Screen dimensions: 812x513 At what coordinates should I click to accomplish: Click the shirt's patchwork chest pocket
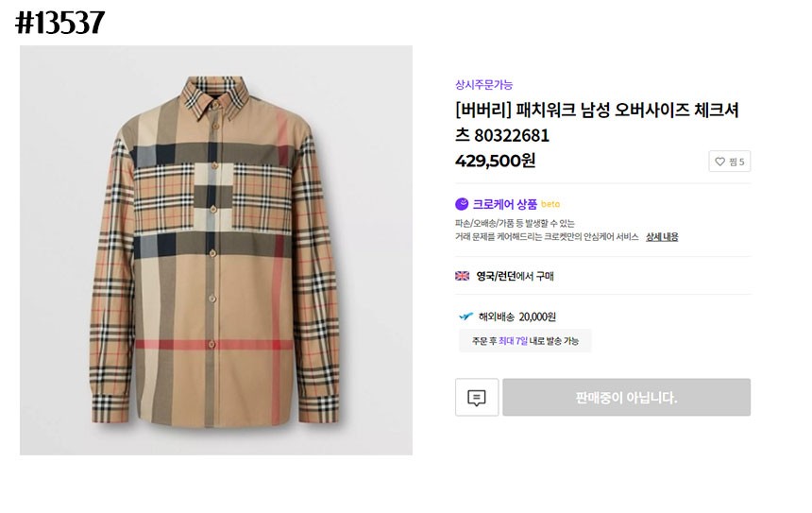point(216,189)
